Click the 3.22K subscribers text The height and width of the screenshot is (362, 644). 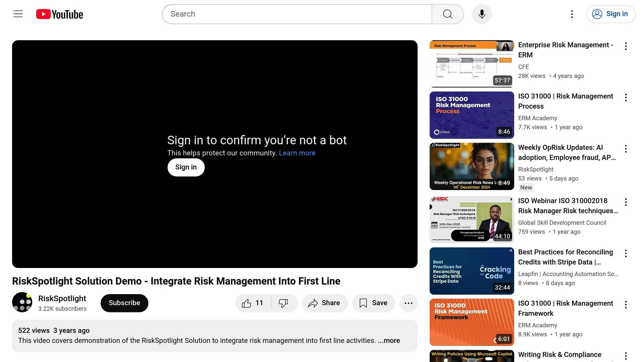point(62,309)
